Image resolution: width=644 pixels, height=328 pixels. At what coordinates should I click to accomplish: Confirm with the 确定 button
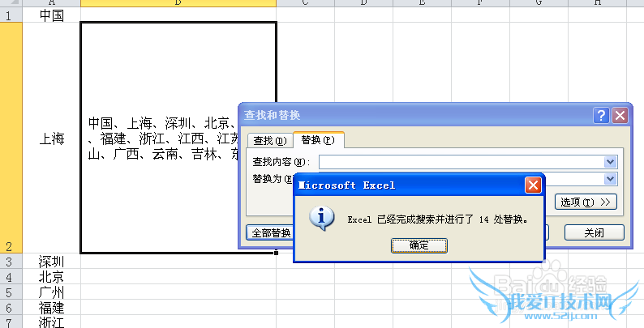coord(419,245)
